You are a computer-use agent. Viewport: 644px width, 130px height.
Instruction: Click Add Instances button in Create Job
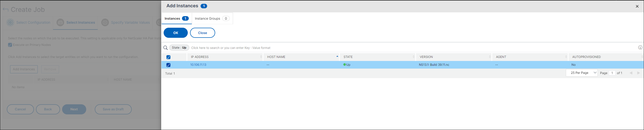pos(24,69)
